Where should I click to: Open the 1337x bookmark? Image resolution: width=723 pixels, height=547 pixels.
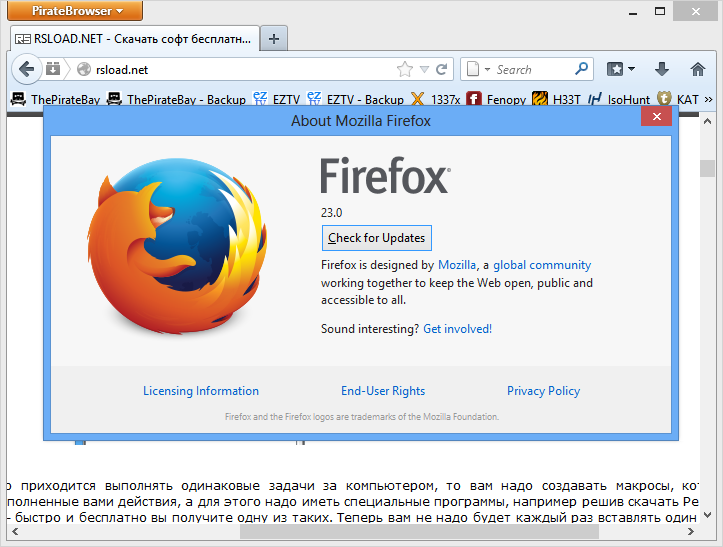tap(435, 99)
